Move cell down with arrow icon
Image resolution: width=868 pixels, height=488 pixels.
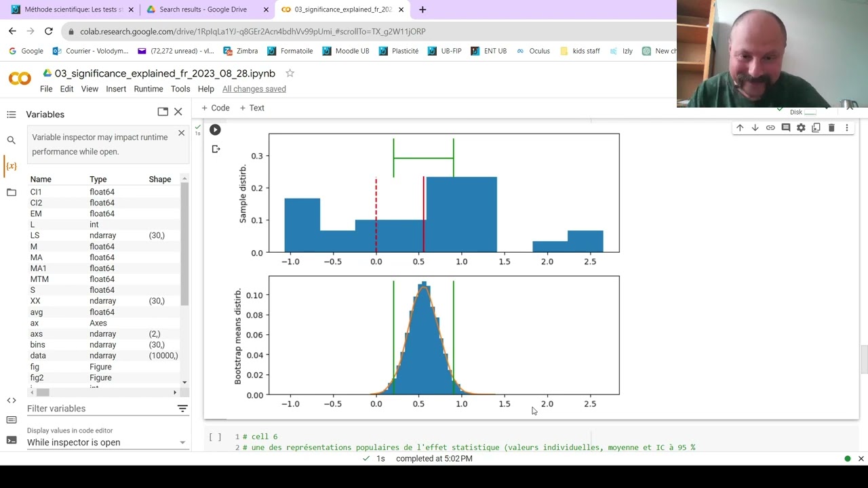pyautogui.click(x=755, y=127)
